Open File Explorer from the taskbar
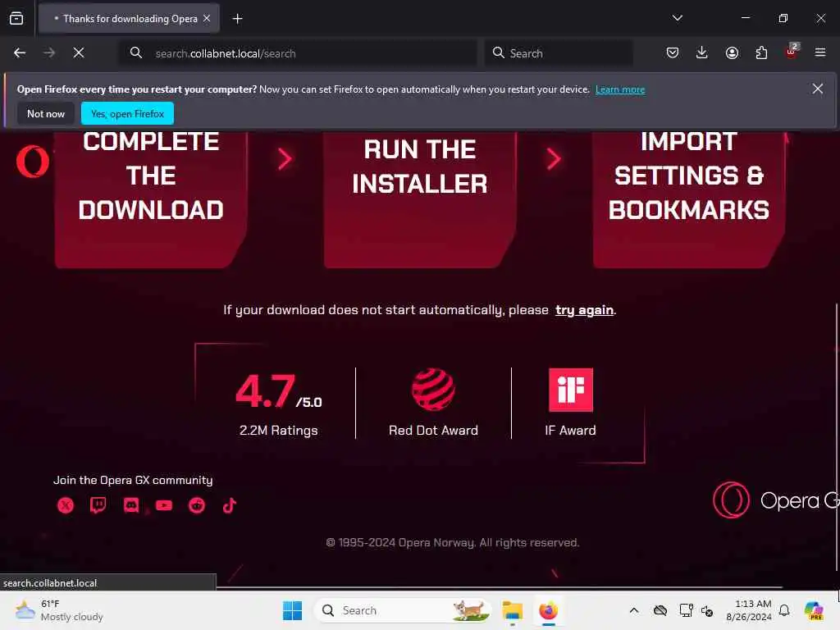The image size is (840, 630). [x=512, y=610]
